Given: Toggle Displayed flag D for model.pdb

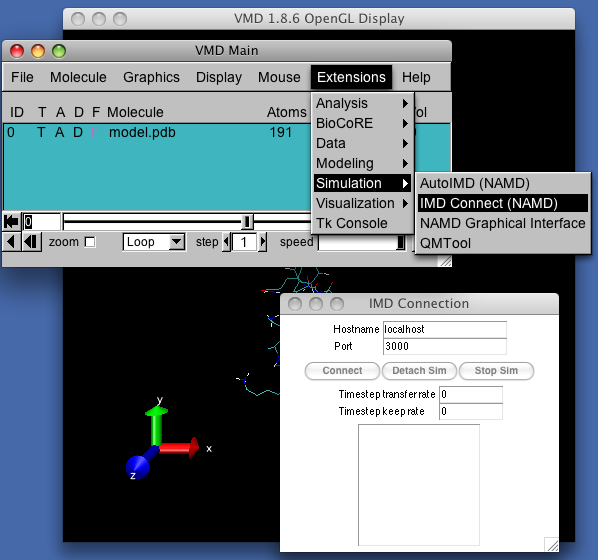Looking at the screenshot, I should (x=78, y=132).
